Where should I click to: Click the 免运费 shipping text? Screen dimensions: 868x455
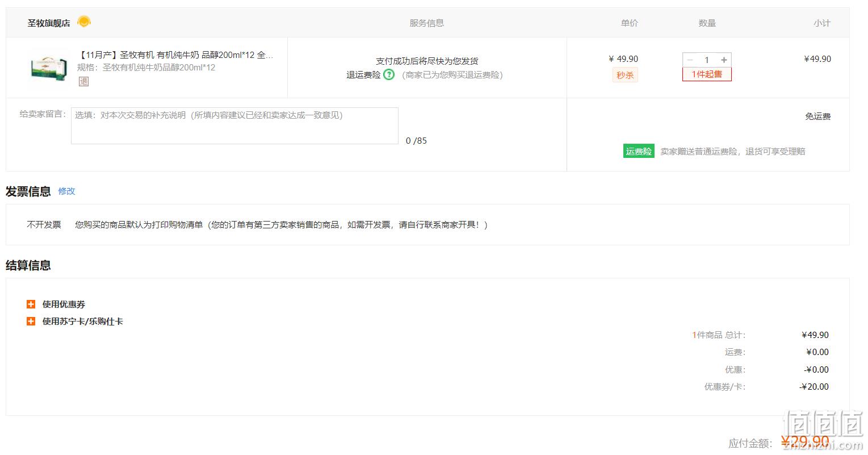click(817, 116)
